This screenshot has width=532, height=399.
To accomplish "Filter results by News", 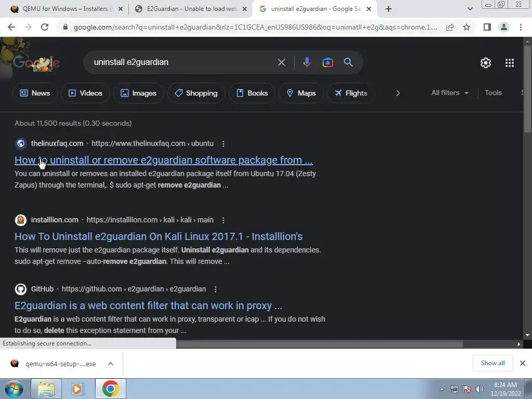I will pyautogui.click(x=35, y=93).
